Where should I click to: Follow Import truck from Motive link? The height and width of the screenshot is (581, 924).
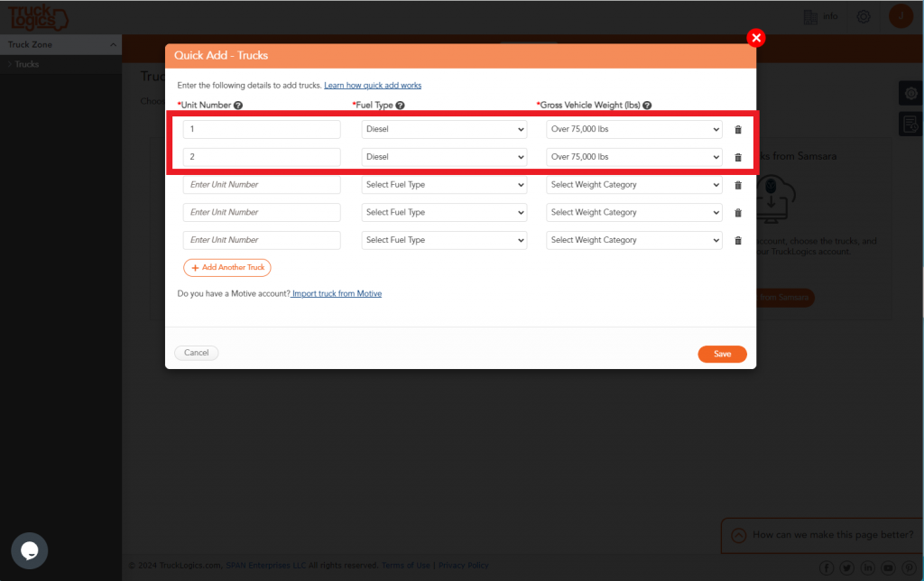(x=337, y=293)
